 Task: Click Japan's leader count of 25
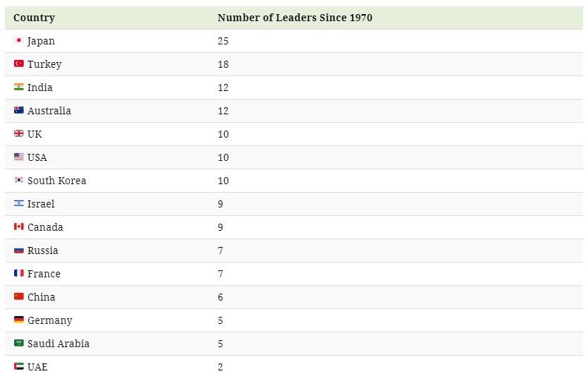pyautogui.click(x=223, y=41)
